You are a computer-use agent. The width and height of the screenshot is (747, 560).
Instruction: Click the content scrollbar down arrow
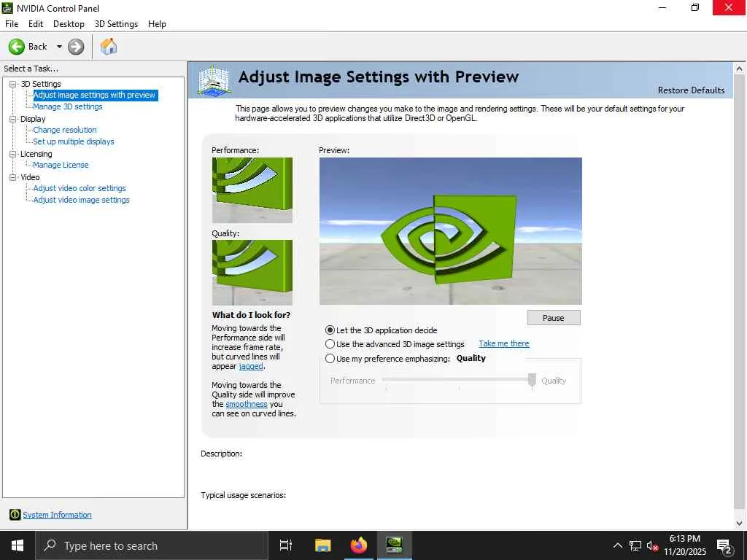pos(740,523)
